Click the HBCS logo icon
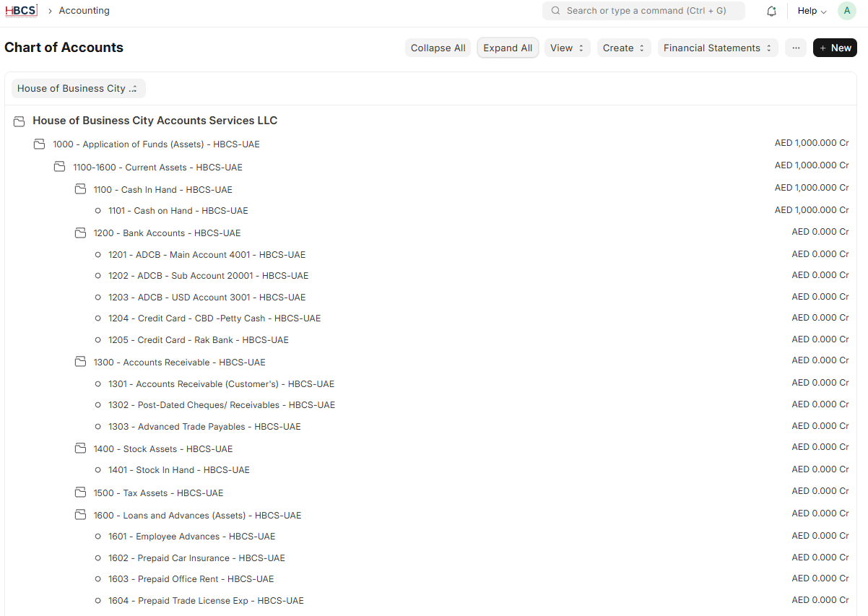Image resolution: width=868 pixels, height=616 pixels. pyautogui.click(x=21, y=11)
